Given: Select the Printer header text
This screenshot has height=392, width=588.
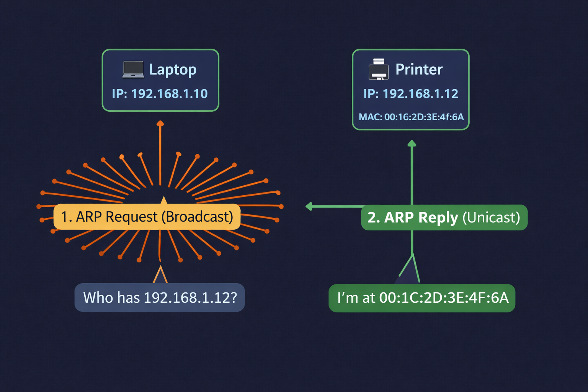Looking at the screenshot, I should point(419,69).
